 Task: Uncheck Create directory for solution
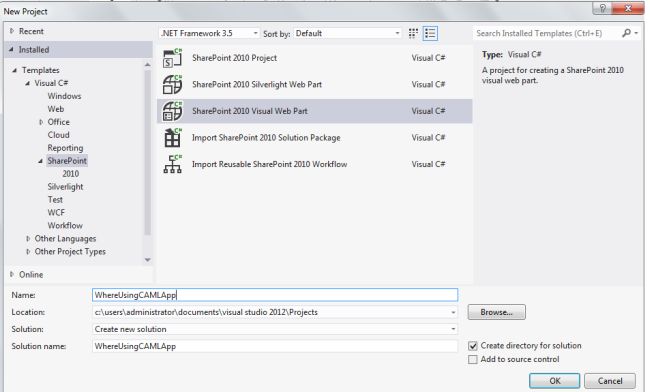pyautogui.click(x=473, y=346)
